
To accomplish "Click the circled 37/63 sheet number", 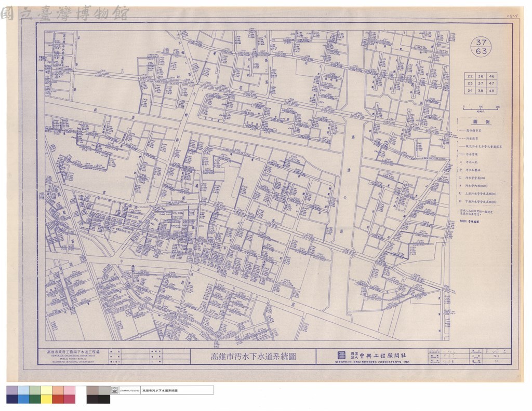I will coord(481,47).
